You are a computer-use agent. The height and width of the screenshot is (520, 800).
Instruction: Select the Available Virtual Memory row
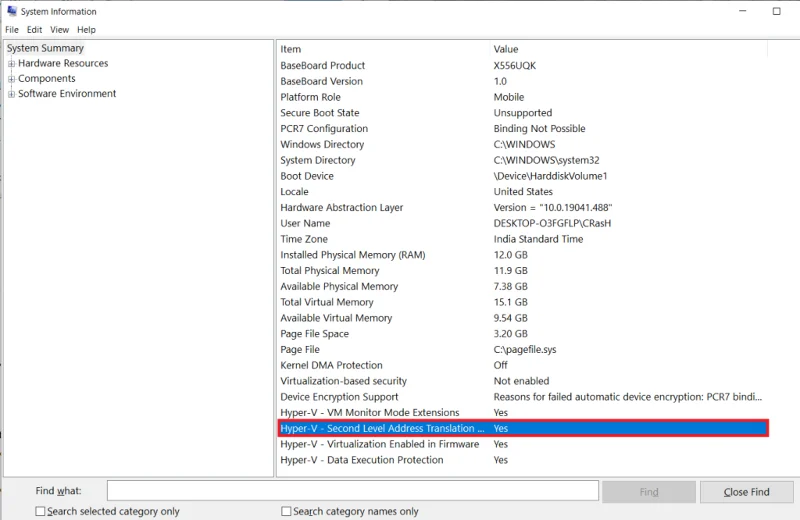523,318
